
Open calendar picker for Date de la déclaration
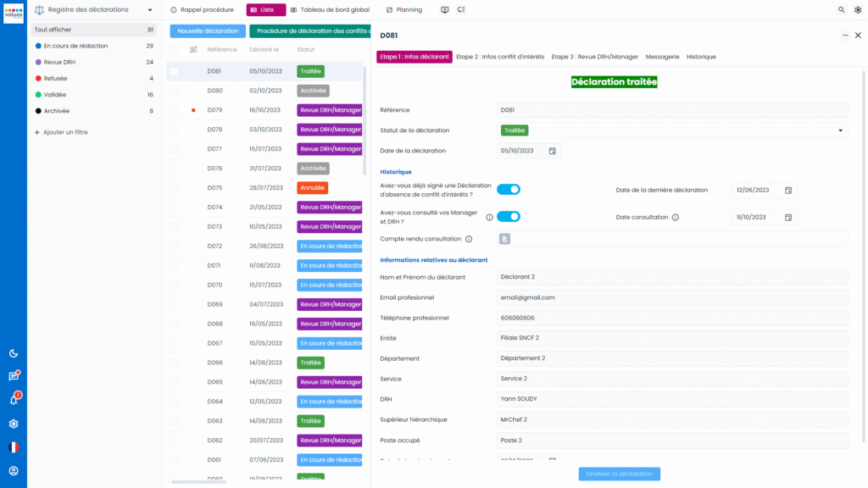pyautogui.click(x=552, y=151)
